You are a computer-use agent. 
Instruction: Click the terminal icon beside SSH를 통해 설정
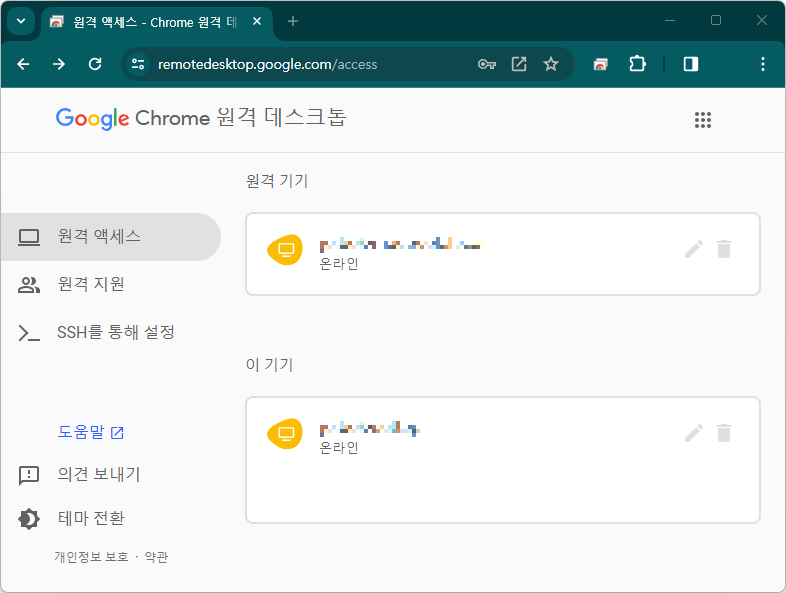(29, 333)
